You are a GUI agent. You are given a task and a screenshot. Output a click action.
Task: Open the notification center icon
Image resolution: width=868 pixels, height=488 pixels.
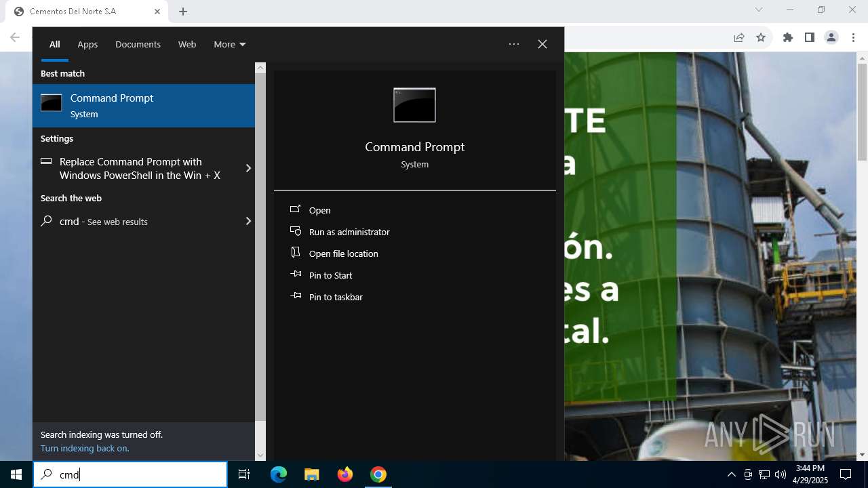pos(846,474)
